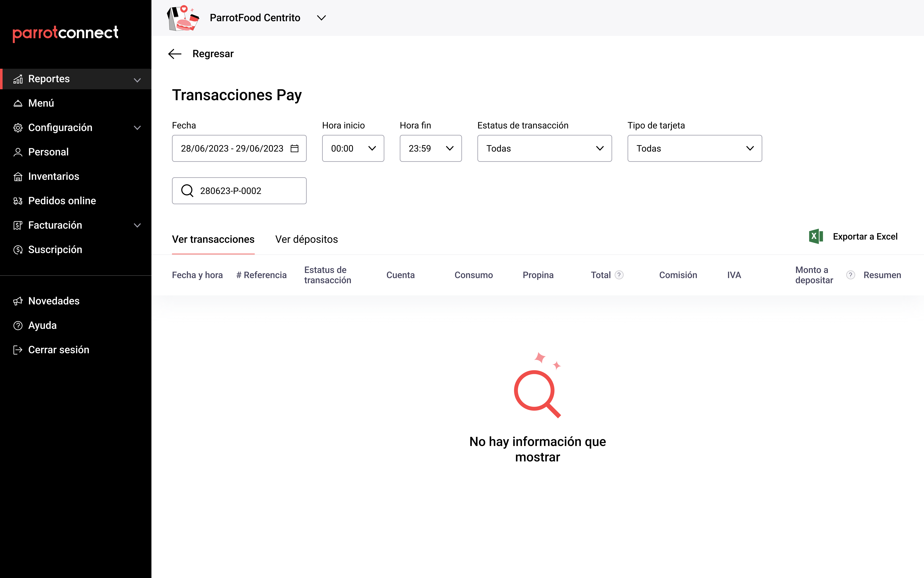924x578 pixels.
Task: Click the Propina column header
Action: click(x=538, y=275)
